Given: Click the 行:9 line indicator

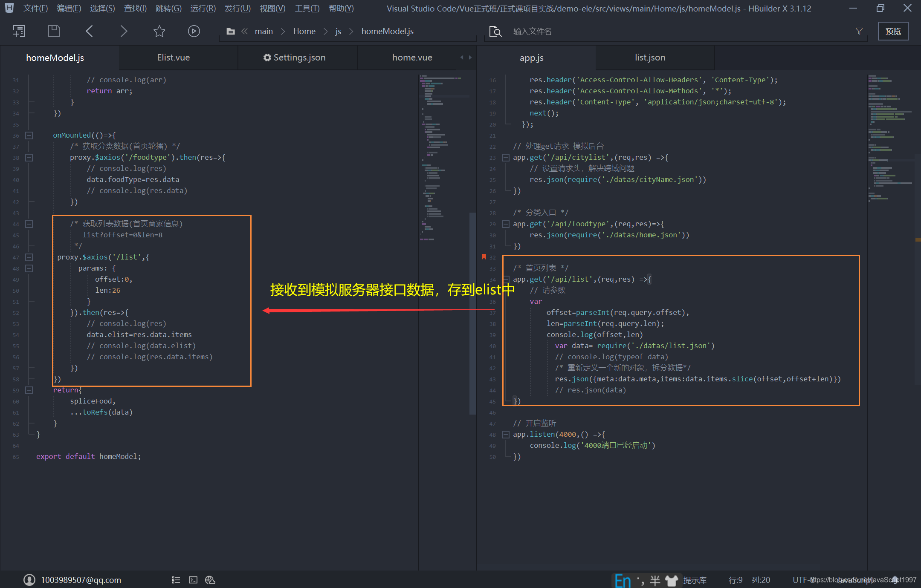Looking at the screenshot, I should click(x=736, y=580).
